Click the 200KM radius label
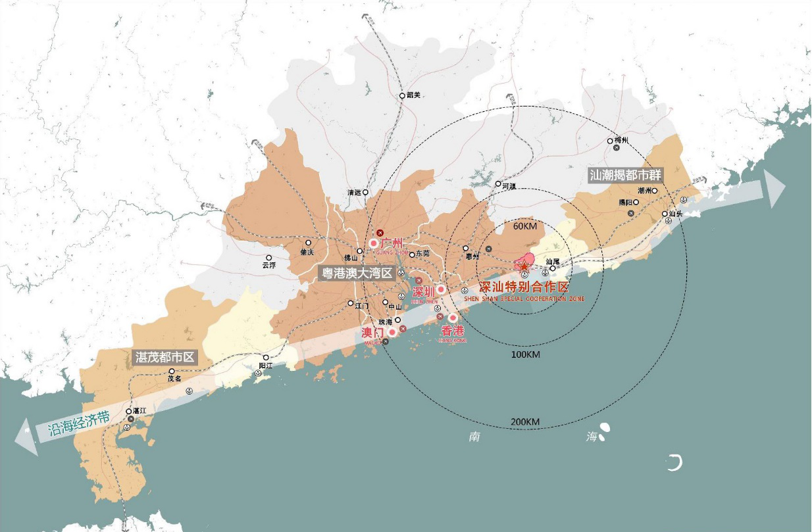The image size is (812, 532). [525, 422]
